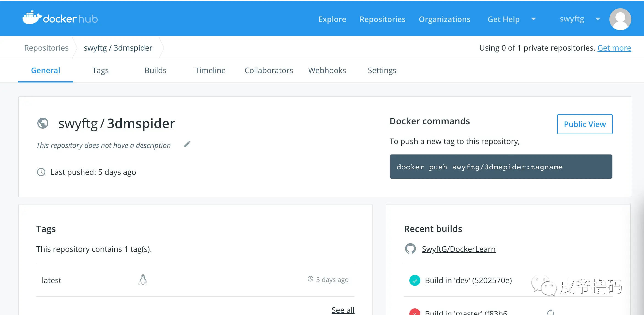The width and height of the screenshot is (644, 315).
Task: Click the Linux penguin icon on latest tag
Action: pos(143,280)
